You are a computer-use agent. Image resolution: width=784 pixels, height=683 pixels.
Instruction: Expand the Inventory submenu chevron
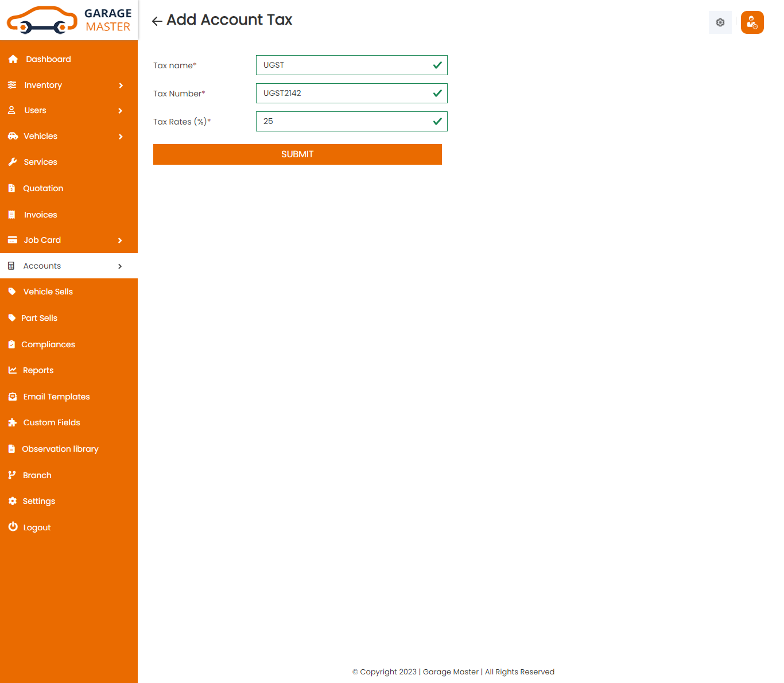[x=121, y=85]
